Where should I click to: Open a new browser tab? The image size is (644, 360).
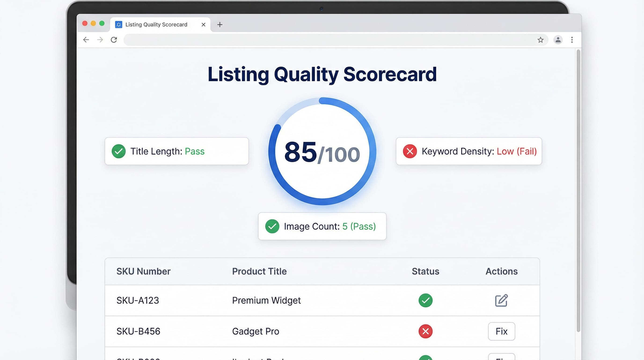click(220, 24)
